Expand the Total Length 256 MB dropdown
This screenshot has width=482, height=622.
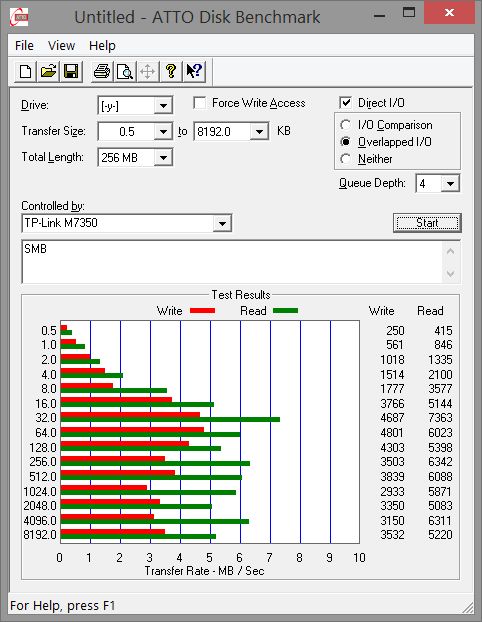click(163, 158)
